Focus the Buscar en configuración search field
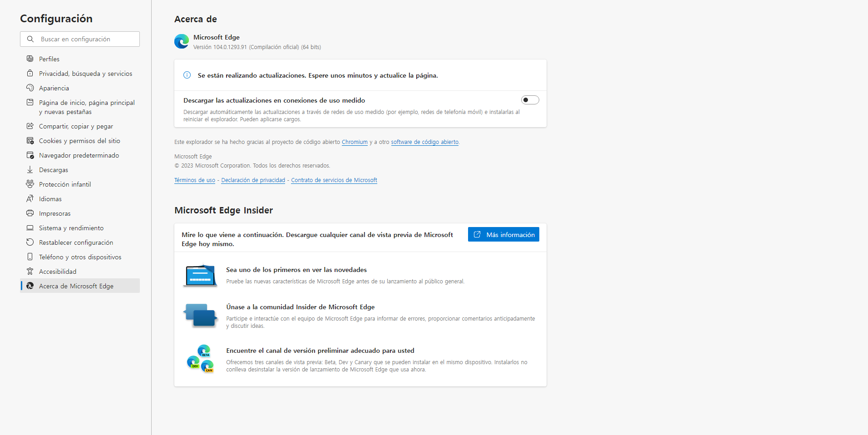This screenshot has width=868, height=435. tap(80, 39)
